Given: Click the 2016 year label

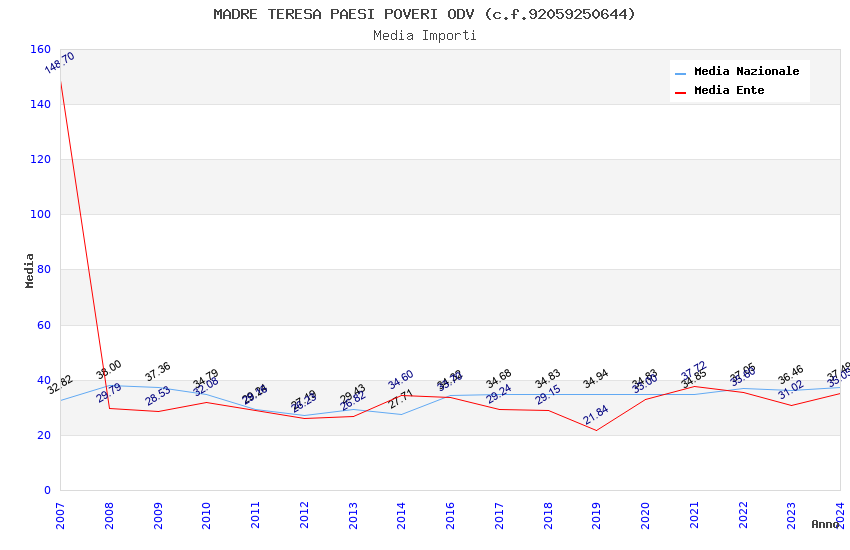Looking at the screenshot, I should (x=450, y=515).
